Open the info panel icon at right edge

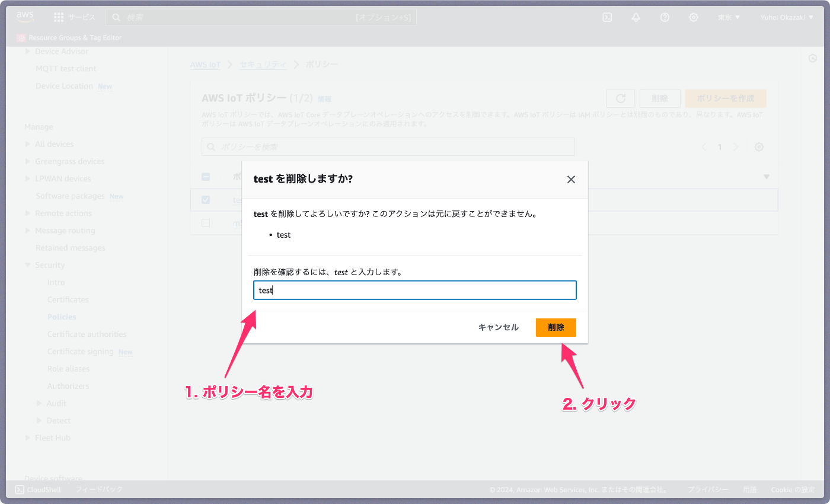point(813,58)
